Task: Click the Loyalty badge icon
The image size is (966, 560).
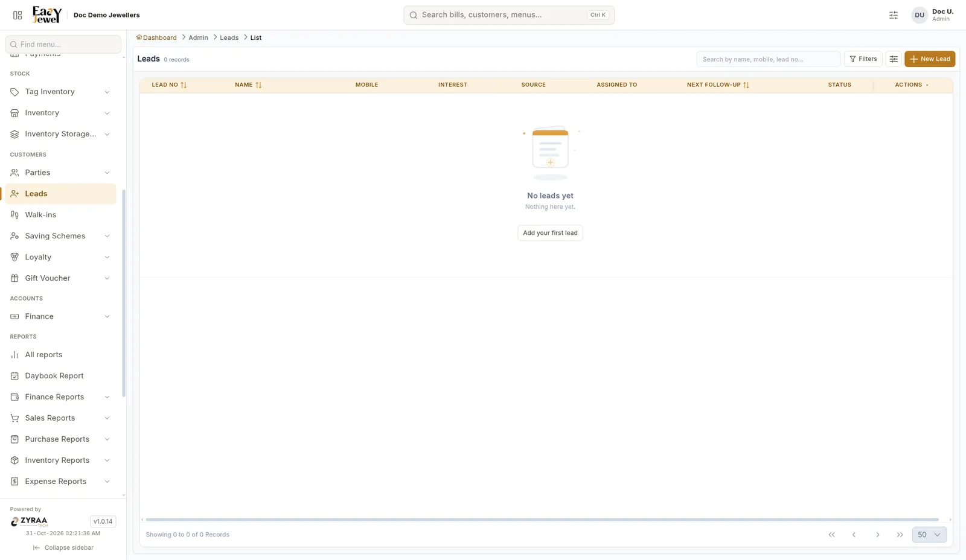Action: tap(14, 257)
